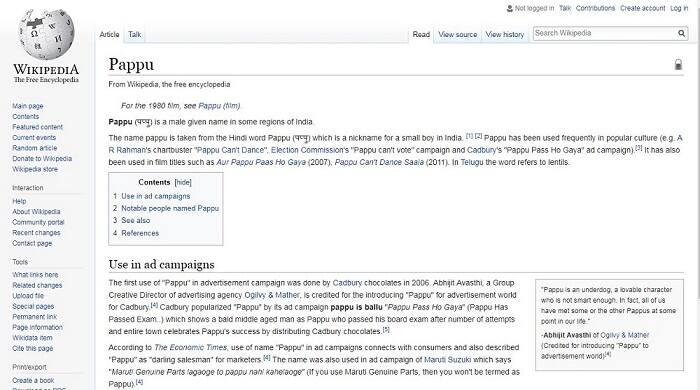
Task: Open the Contributions link
Action: 595,8
